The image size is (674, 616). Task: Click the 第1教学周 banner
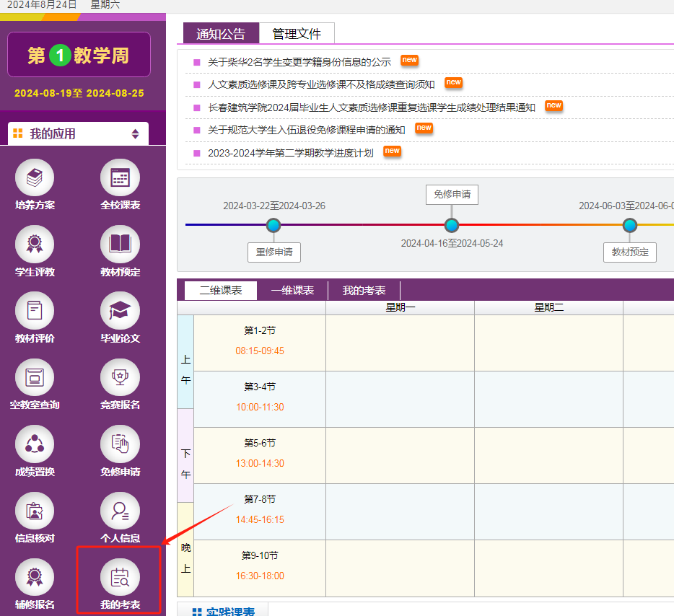[x=79, y=55]
